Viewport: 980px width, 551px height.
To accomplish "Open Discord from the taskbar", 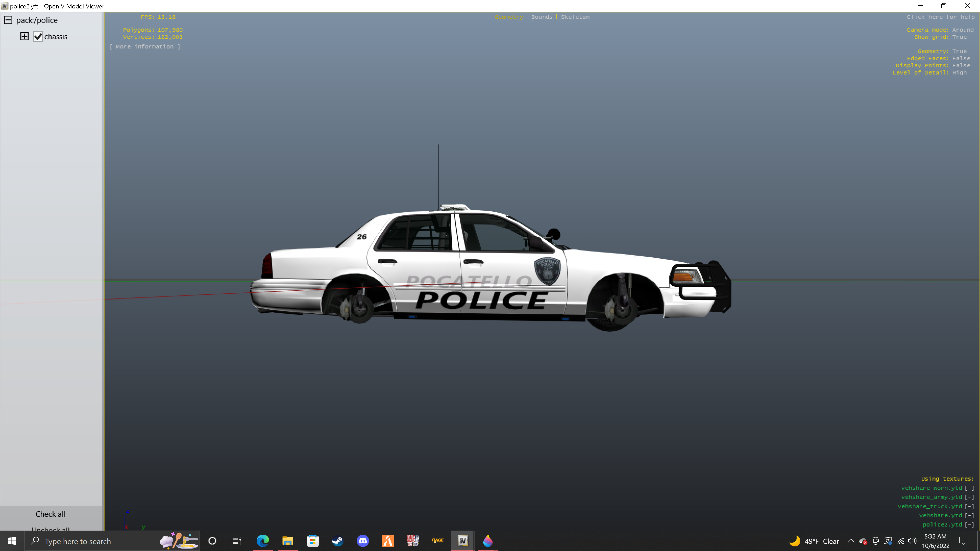I will 363,541.
